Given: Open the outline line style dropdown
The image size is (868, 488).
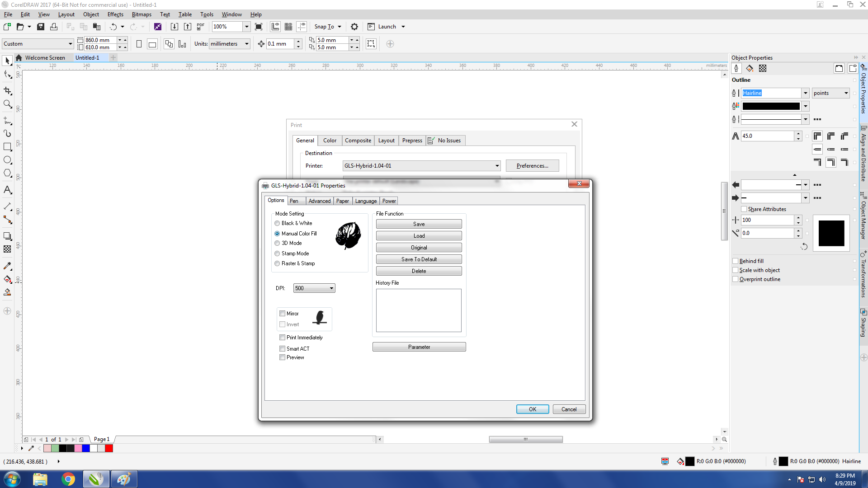Looking at the screenshot, I should (805, 119).
